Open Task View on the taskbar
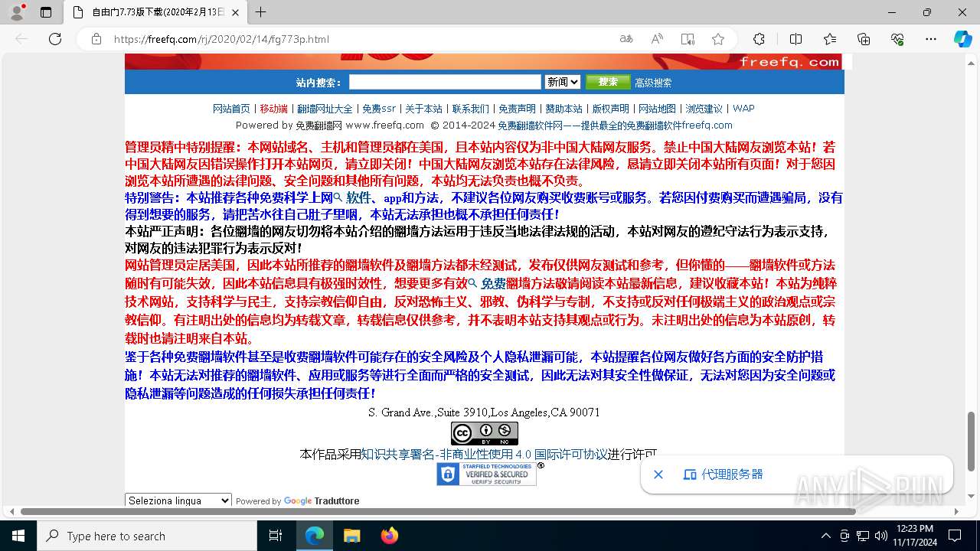This screenshot has height=551, width=980. [x=276, y=536]
